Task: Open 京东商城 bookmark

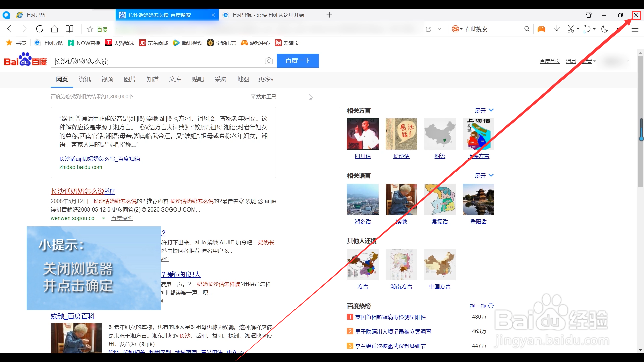Action: click(x=154, y=43)
